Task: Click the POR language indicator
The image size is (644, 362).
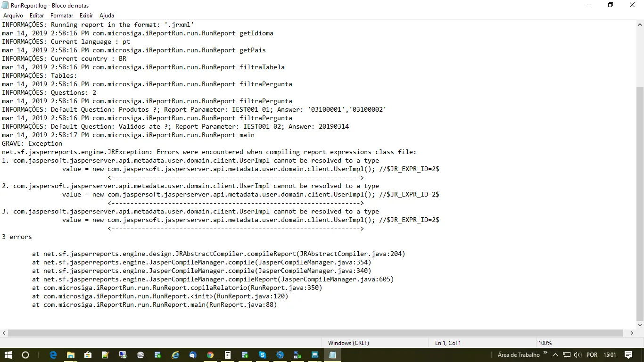Action: point(592,355)
